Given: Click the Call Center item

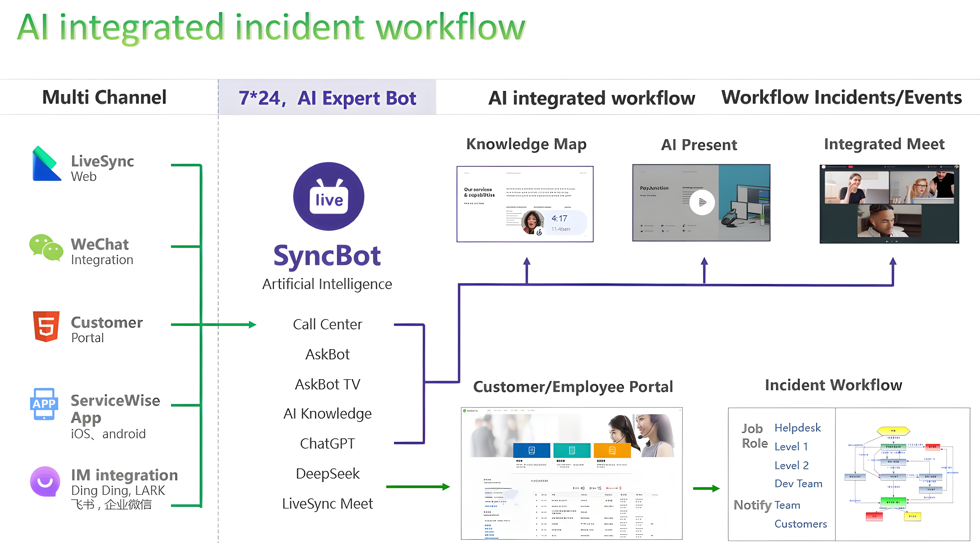Looking at the screenshot, I should click(x=328, y=324).
